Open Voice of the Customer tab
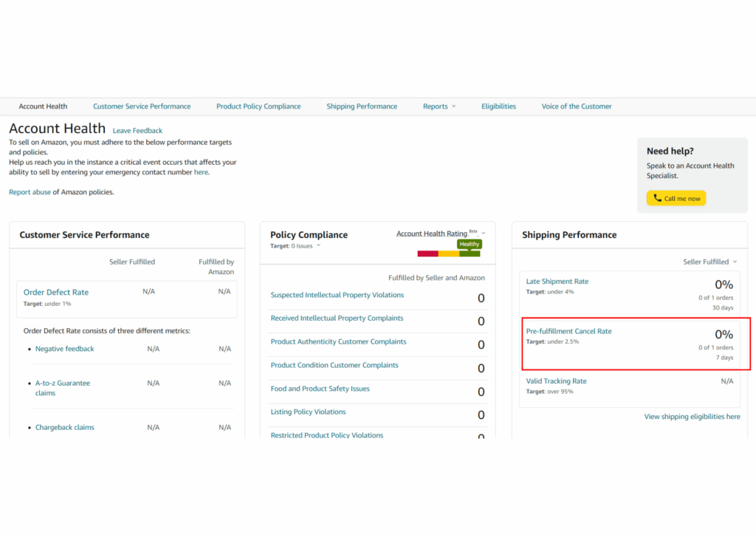756x535 pixels. click(x=576, y=106)
